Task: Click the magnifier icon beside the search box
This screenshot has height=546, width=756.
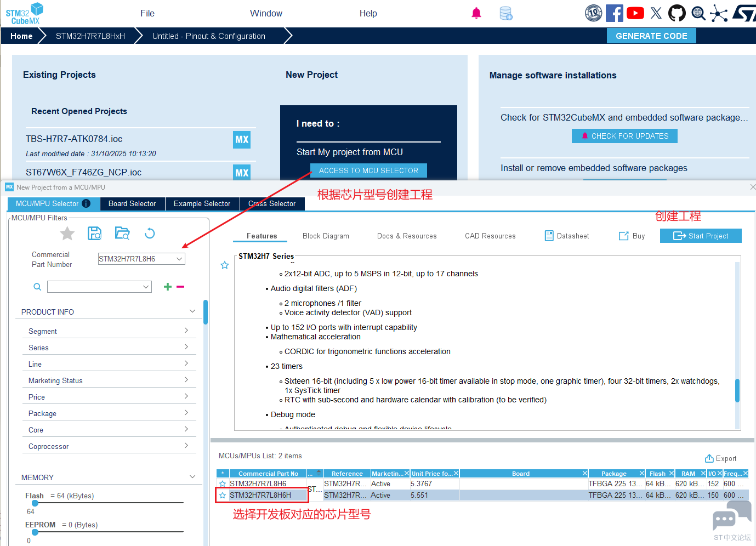Action: click(37, 287)
